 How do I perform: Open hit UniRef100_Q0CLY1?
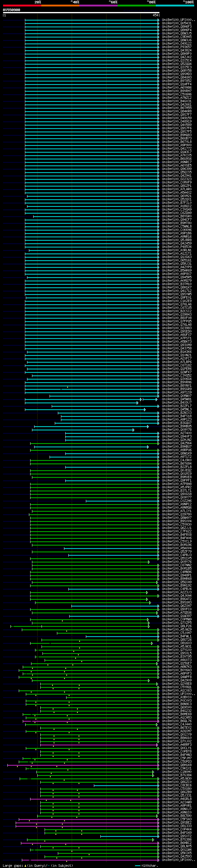click(177, 748)
